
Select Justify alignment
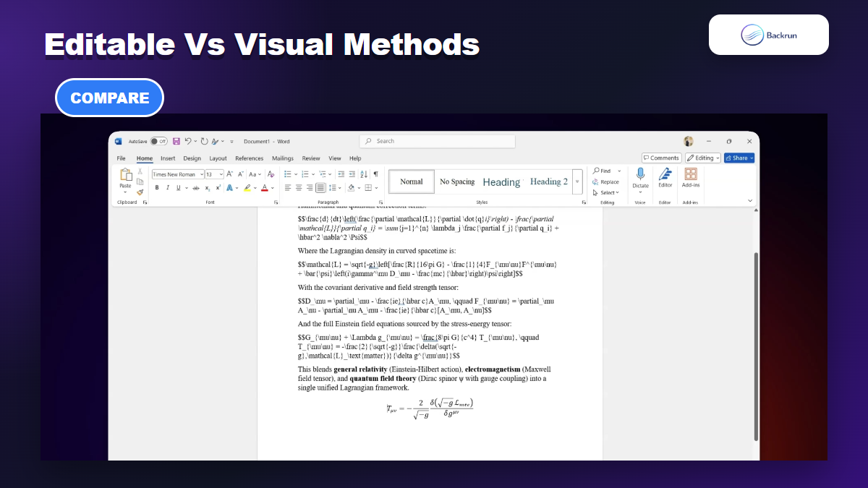coord(320,188)
